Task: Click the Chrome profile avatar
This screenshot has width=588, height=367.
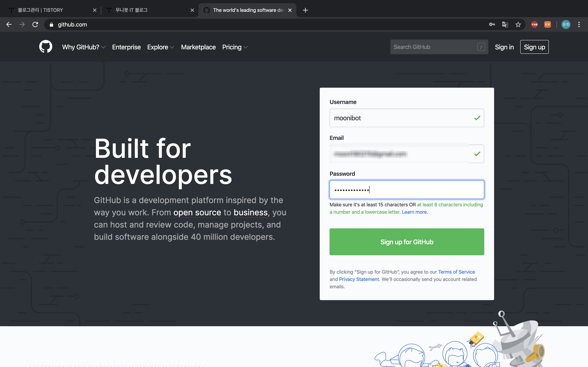Action: [x=566, y=24]
